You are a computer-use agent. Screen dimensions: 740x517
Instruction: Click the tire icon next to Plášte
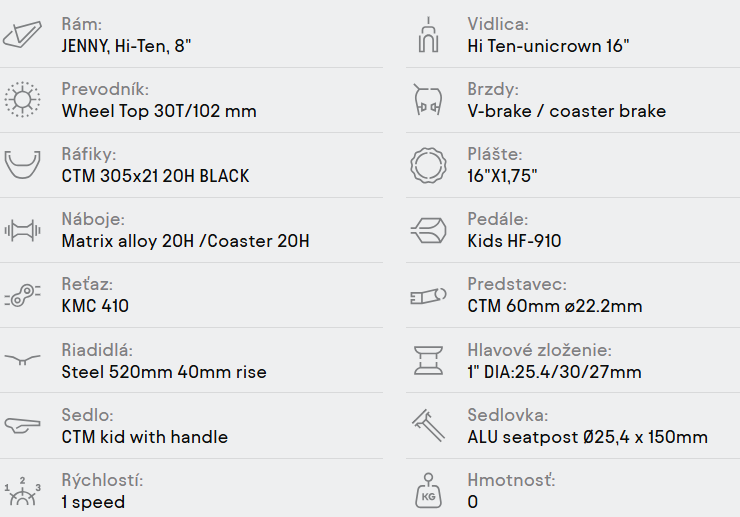point(427,165)
